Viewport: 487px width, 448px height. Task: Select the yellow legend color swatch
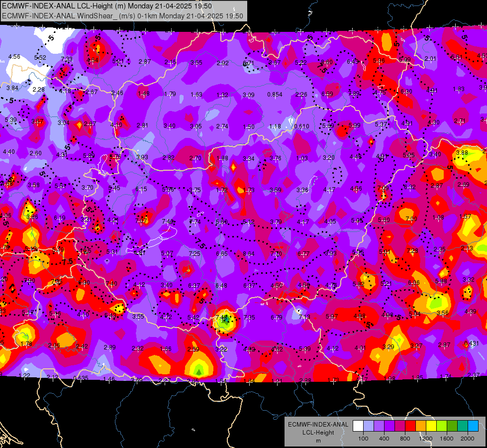pyautogui.click(x=431, y=426)
